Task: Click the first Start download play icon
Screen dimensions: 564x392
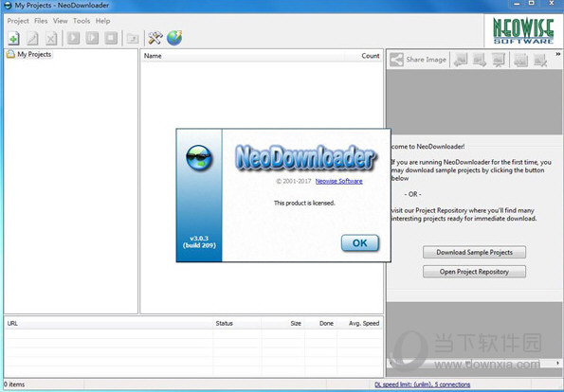Action: 73,38
